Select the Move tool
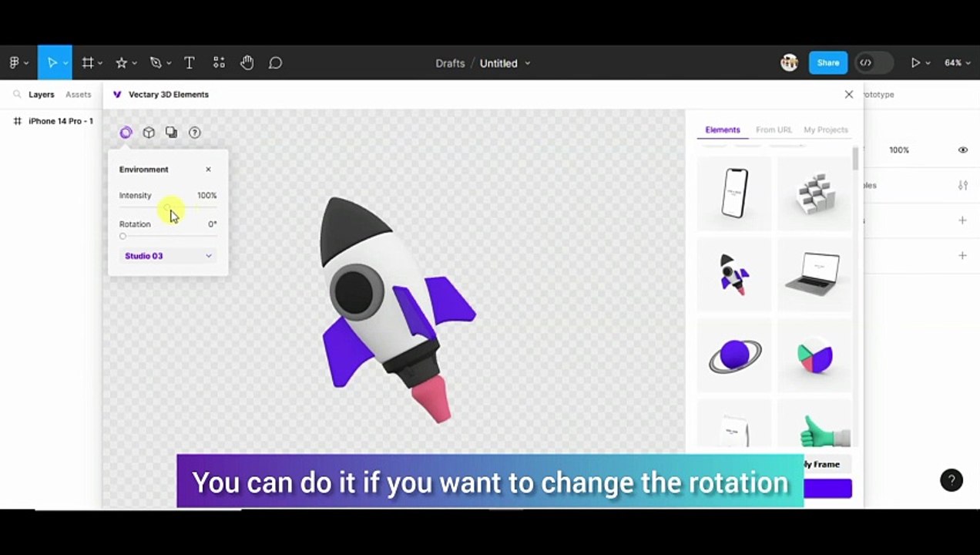Viewport: 980px width, 555px height. pos(52,63)
